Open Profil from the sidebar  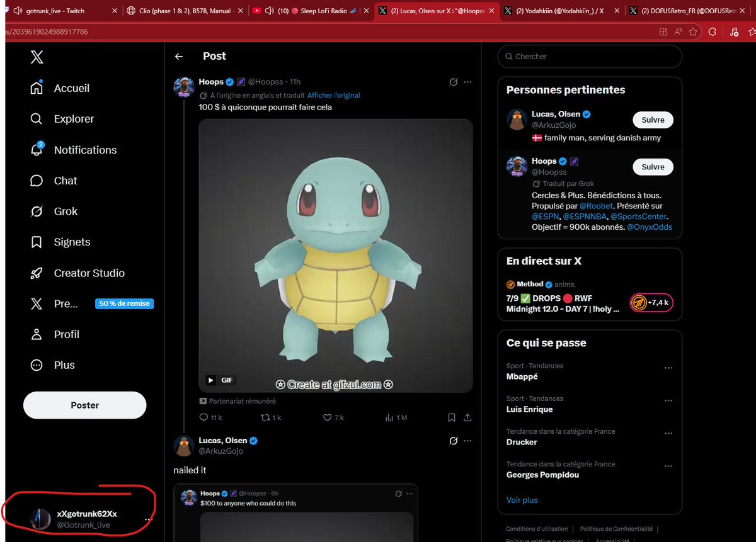pyautogui.click(x=55, y=334)
